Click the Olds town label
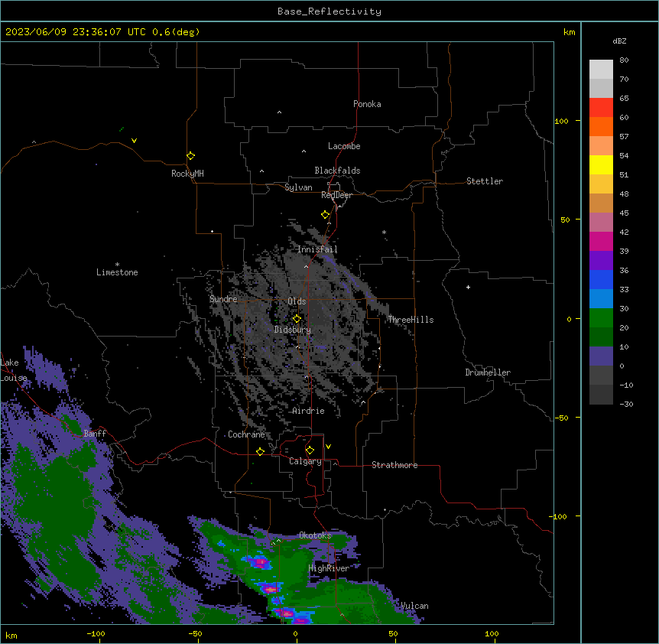 tap(297, 301)
